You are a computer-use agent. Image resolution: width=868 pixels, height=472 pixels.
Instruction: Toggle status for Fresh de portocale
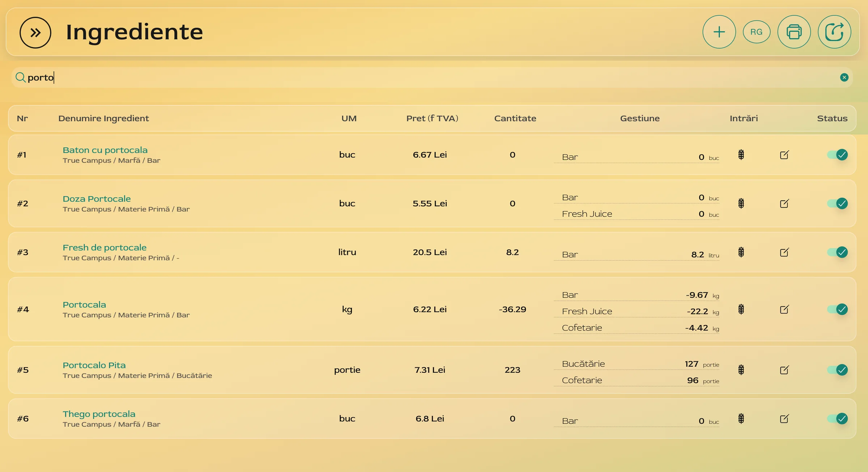click(x=838, y=252)
